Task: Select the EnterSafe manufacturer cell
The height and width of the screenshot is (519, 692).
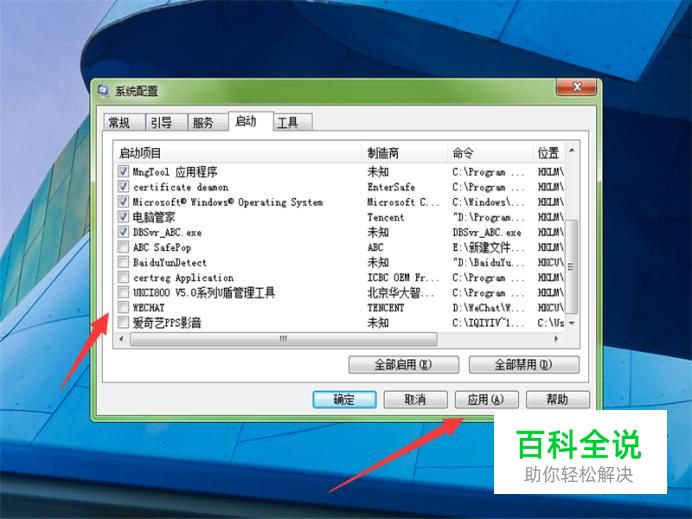Action: point(391,187)
